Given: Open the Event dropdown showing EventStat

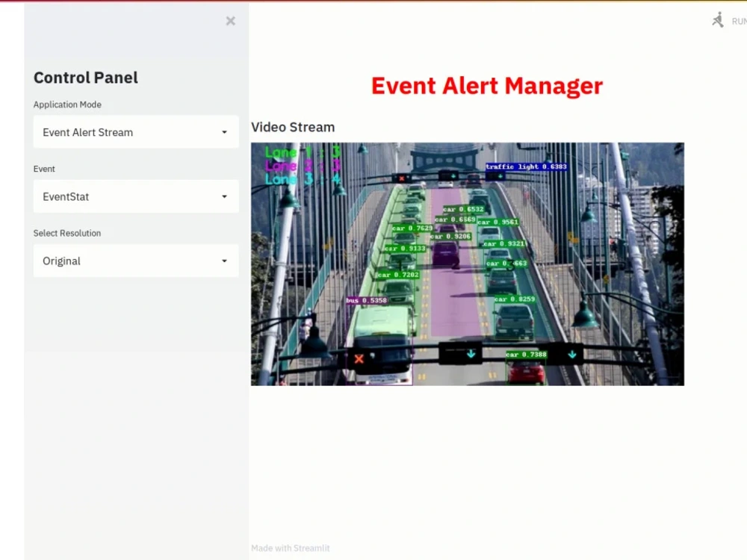Looking at the screenshot, I should click(x=136, y=196).
